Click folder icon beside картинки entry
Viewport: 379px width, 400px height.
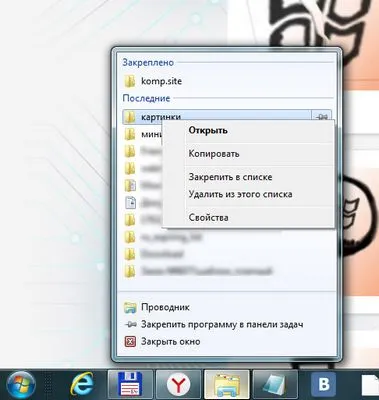point(130,117)
